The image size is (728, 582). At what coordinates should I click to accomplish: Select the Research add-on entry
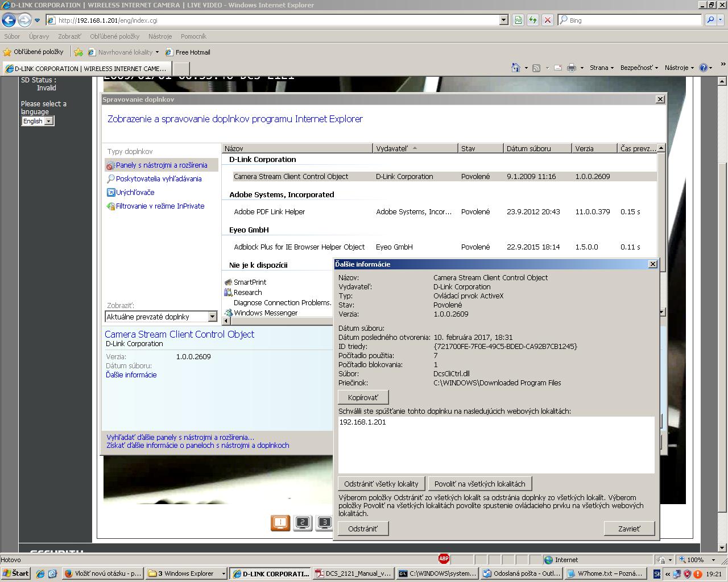248,292
